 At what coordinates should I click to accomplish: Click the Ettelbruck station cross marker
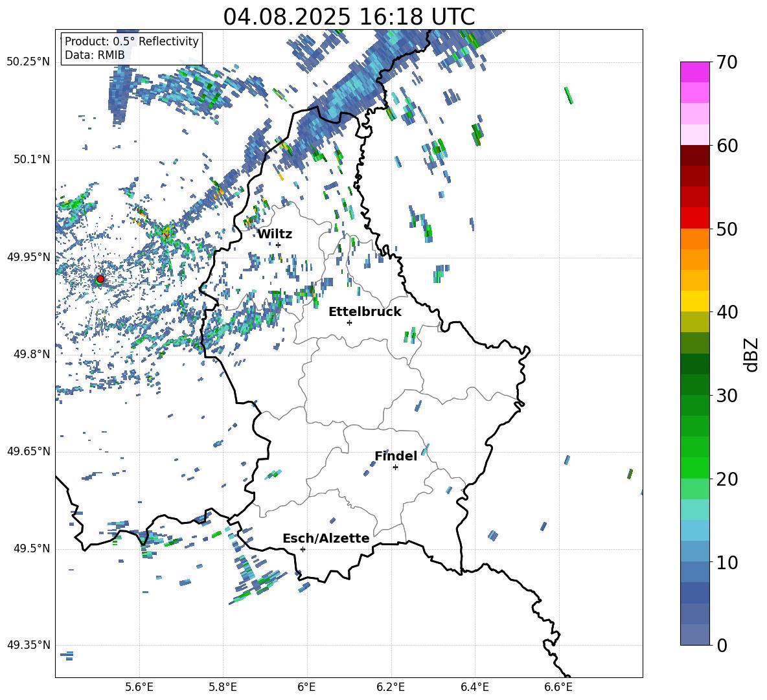[349, 322]
